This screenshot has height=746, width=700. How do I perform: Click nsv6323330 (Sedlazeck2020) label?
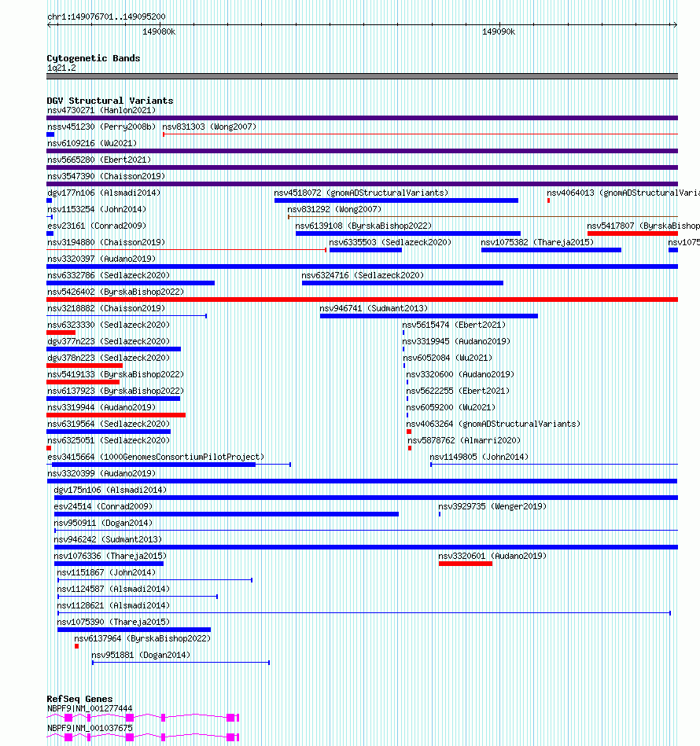tap(109, 325)
